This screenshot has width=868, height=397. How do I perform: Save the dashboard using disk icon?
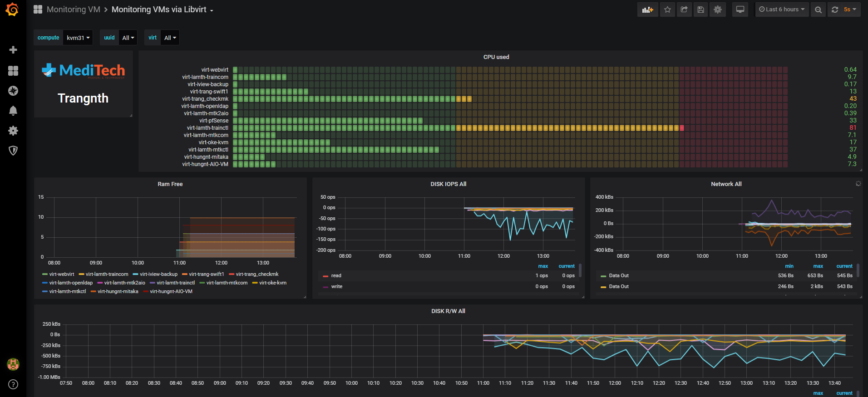(x=701, y=10)
